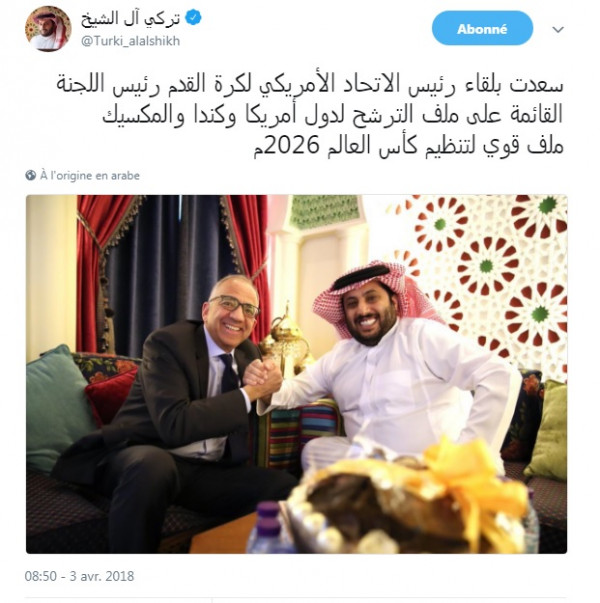The image size is (600, 603).
Task: Click the 2026 text in the tweet
Action: pyautogui.click(x=293, y=145)
